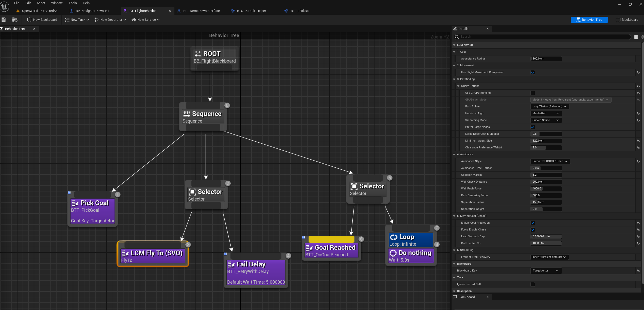Collapse 5. Moving Goal (Chase) section

coord(454,216)
